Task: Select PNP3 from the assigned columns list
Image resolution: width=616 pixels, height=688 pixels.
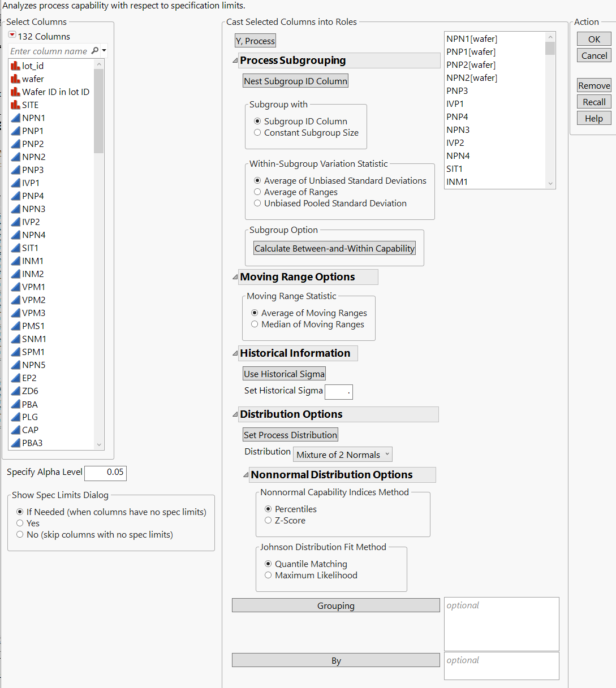Action: (457, 90)
